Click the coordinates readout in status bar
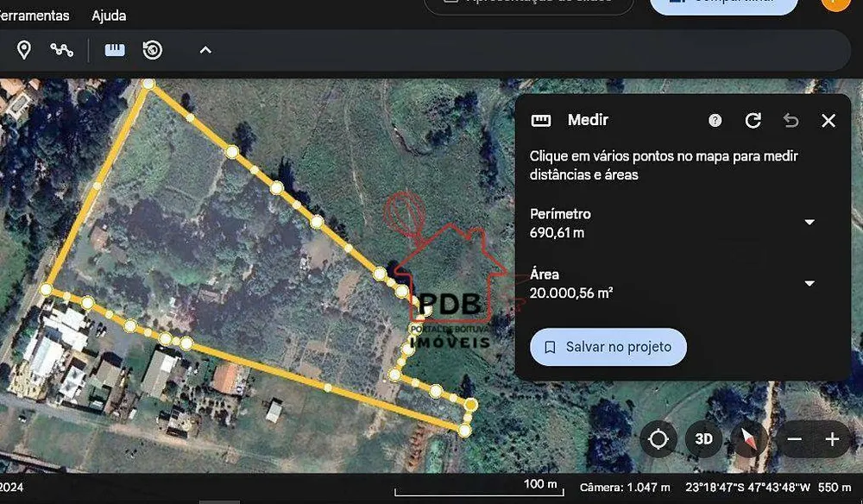 747,488
